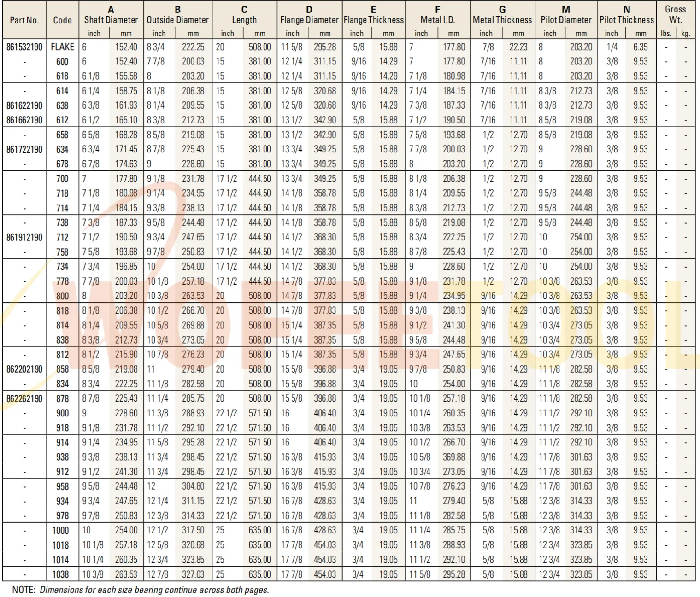Click the NOTE text below the table
Viewport: 700px width, 597px height.
point(140,590)
